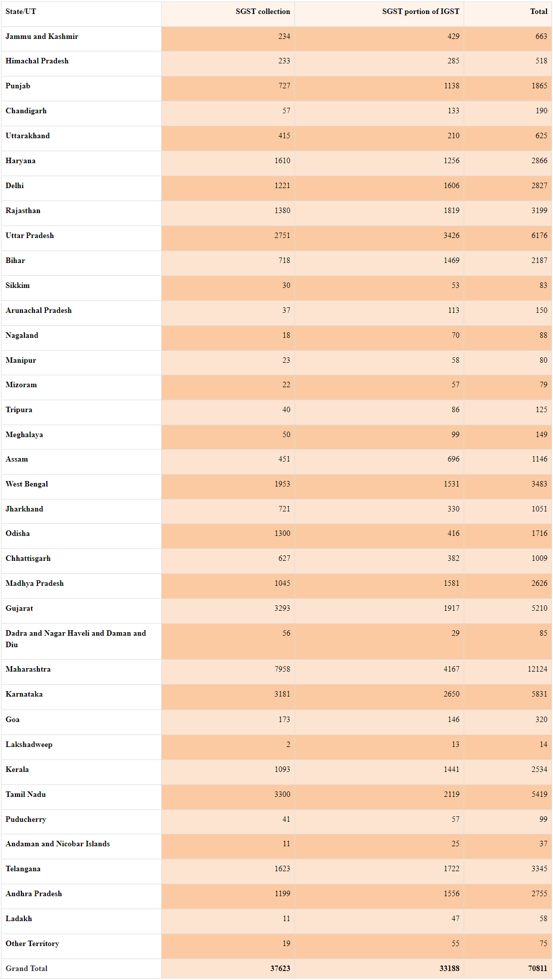
Task: Select the Andaman and Nicobar Islands cell
Action: (58, 844)
